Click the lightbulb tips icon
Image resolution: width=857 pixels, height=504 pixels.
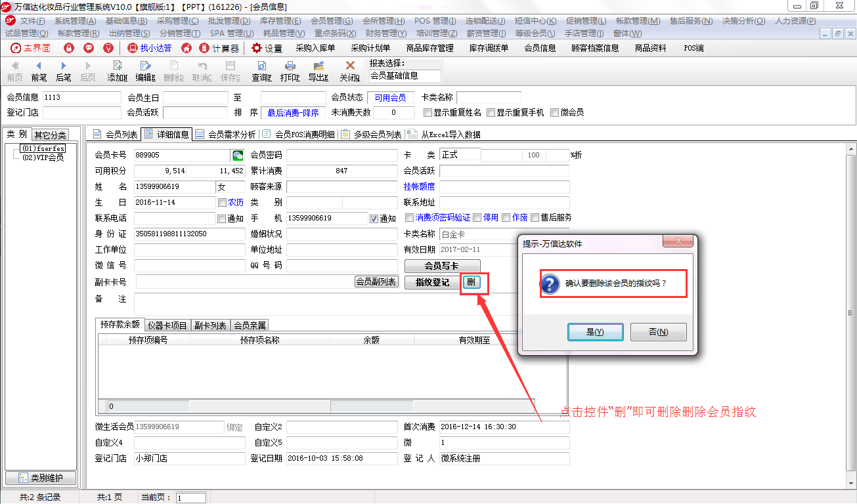point(108,48)
